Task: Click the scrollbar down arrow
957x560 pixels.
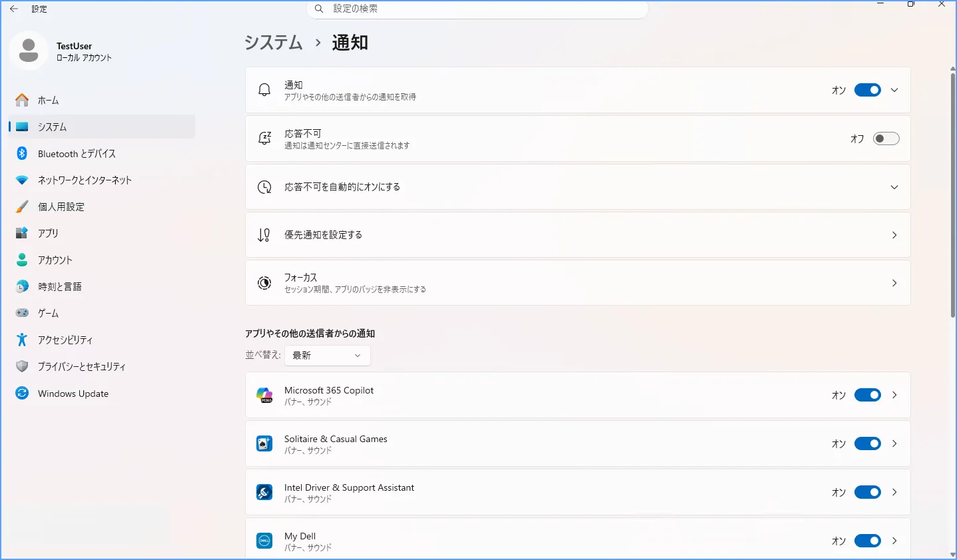Action: [x=953, y=555]
